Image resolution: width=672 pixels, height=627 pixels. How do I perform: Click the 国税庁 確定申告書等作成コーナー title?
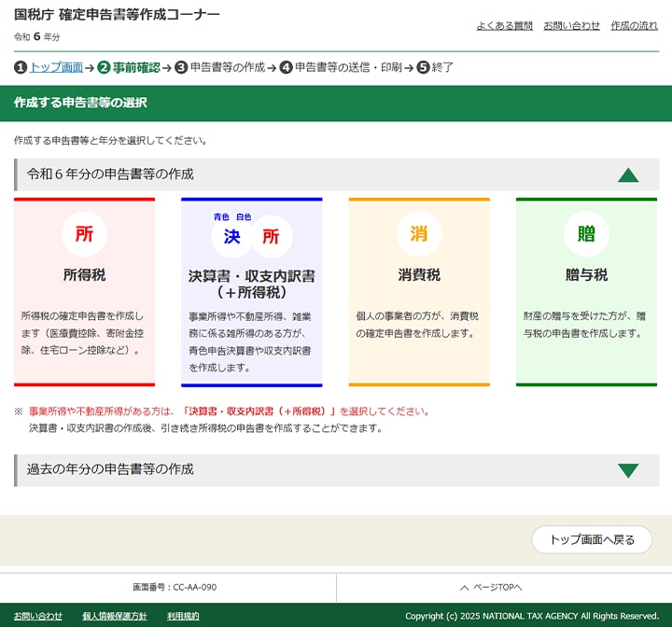pyautogui.click(x=117, y=15)
